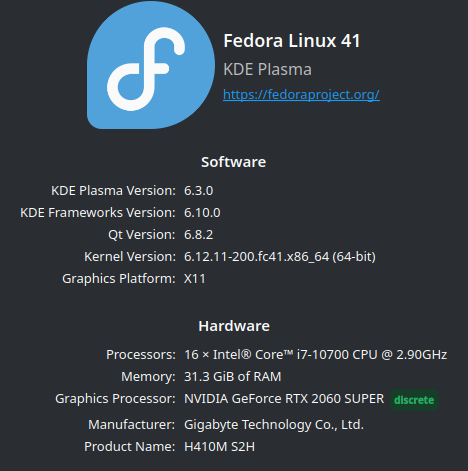This screenshot has height=471, width=468.
Task: Select the KDE Frameworks Version value 6.10.0
Action: (x=202, y=213)
